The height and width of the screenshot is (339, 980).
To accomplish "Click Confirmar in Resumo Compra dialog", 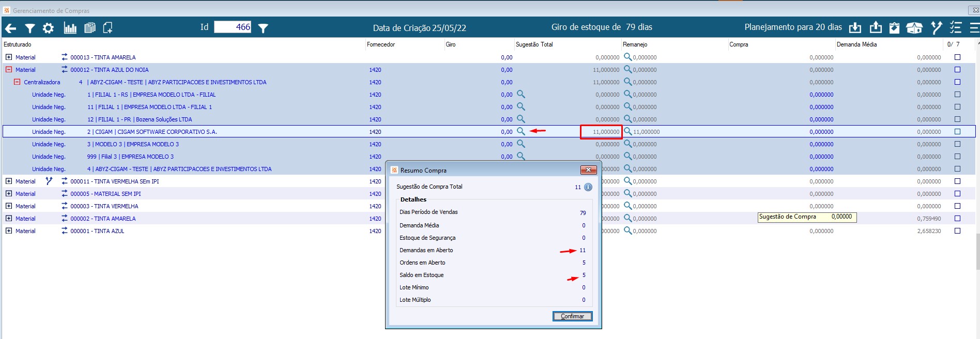I will pyautogui.click(x=573, y=316).
